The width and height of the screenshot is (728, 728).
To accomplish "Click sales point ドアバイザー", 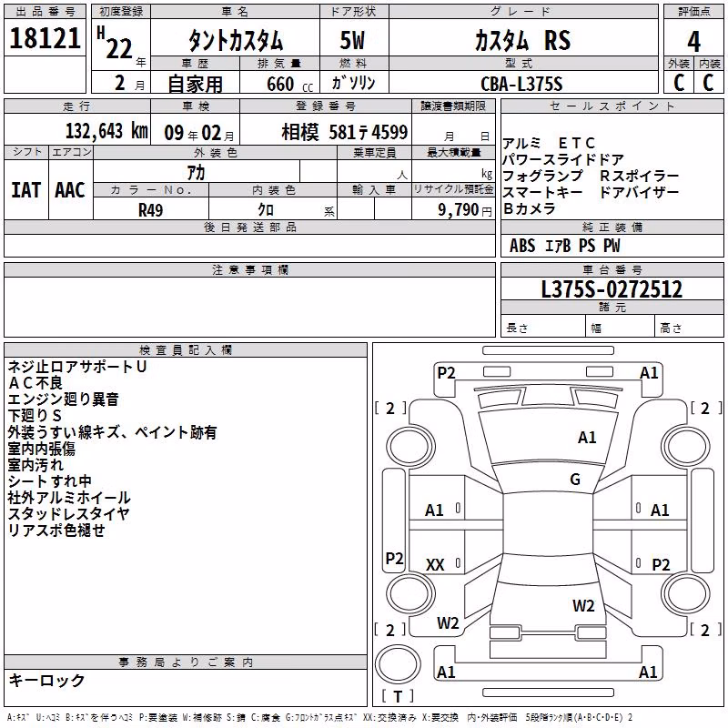I will click(x=640, y=192).
